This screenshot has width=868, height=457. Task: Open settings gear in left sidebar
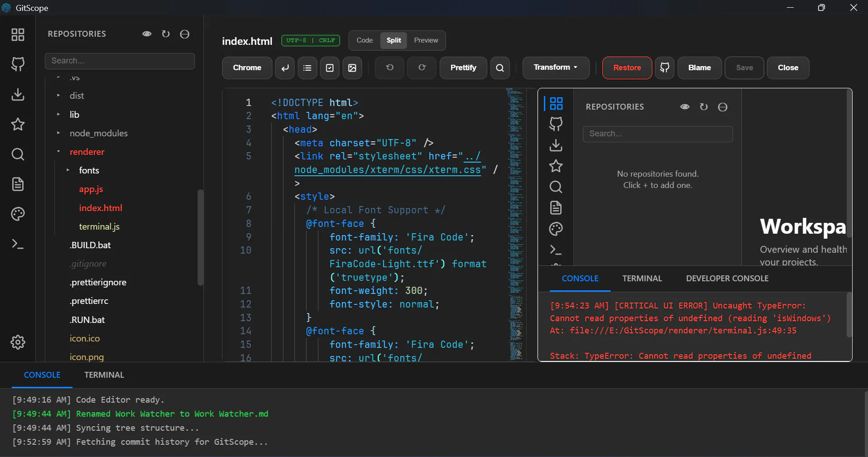[18, 342]
